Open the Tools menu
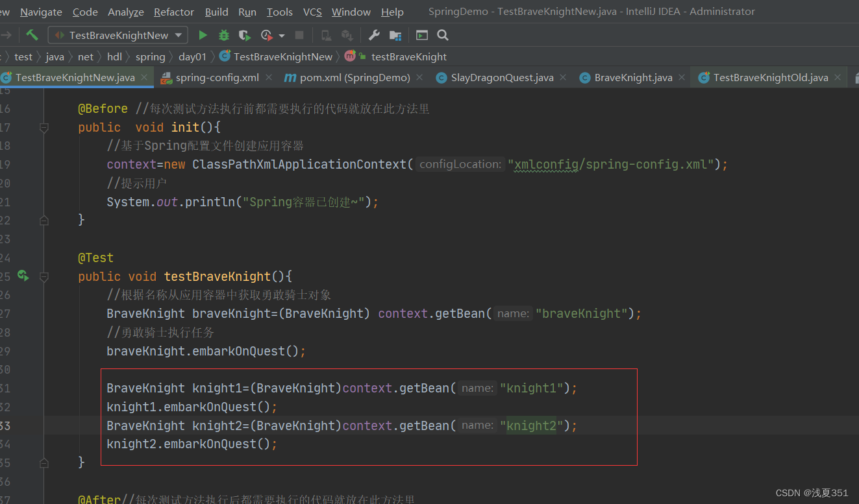The width and height of the screenshot is (859, 504). coord(280,12)
